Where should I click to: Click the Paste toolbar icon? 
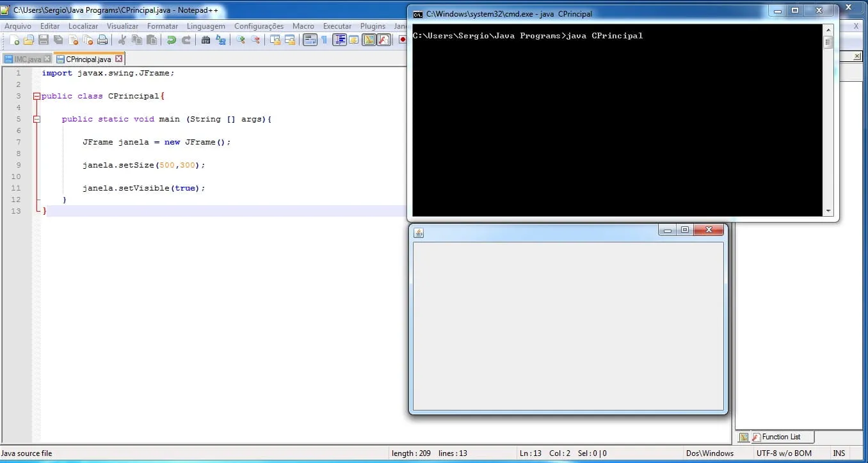151,40
